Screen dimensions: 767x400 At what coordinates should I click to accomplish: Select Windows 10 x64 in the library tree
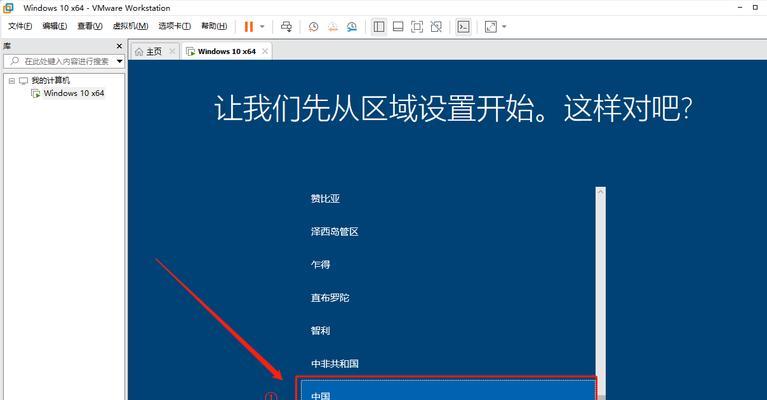pyautogui.click(x=73, y=93)
